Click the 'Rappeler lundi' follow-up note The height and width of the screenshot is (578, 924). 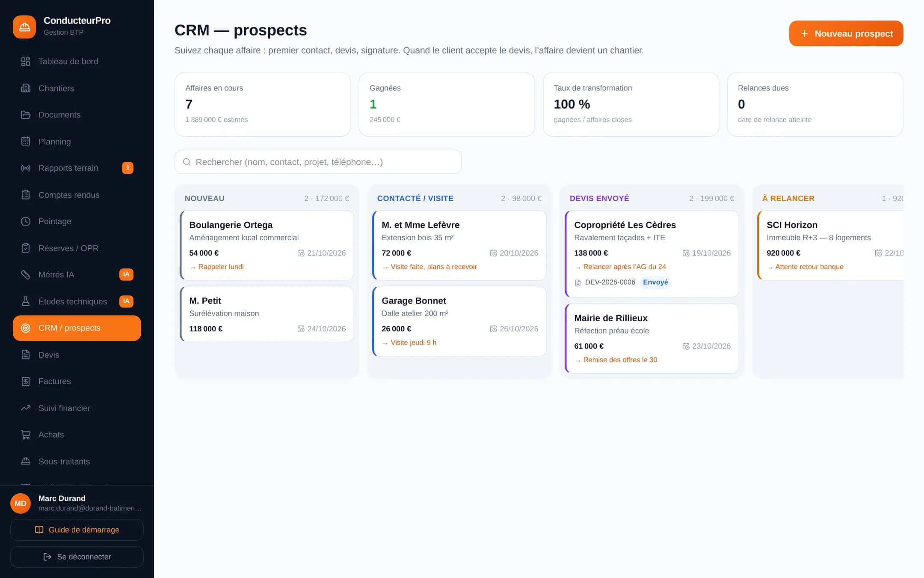point(216,267)
